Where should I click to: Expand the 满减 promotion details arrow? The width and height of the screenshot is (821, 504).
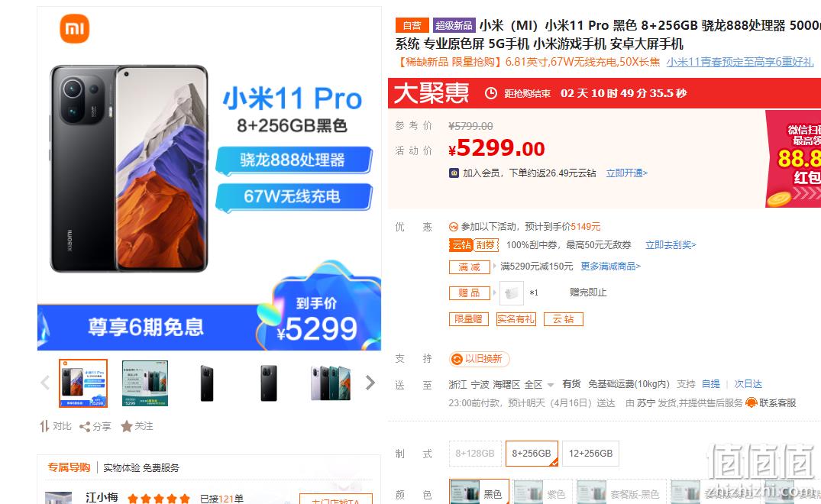coord(494,267)
